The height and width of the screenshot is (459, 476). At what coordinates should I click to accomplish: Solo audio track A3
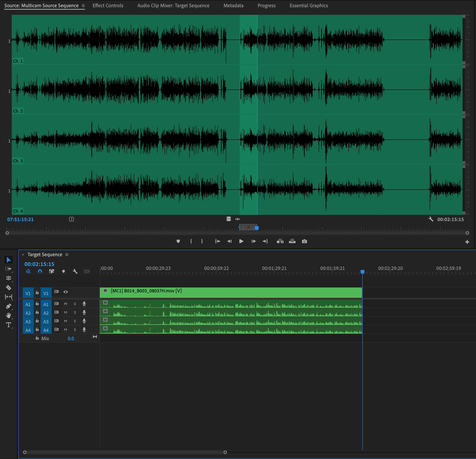coord(75,321)
